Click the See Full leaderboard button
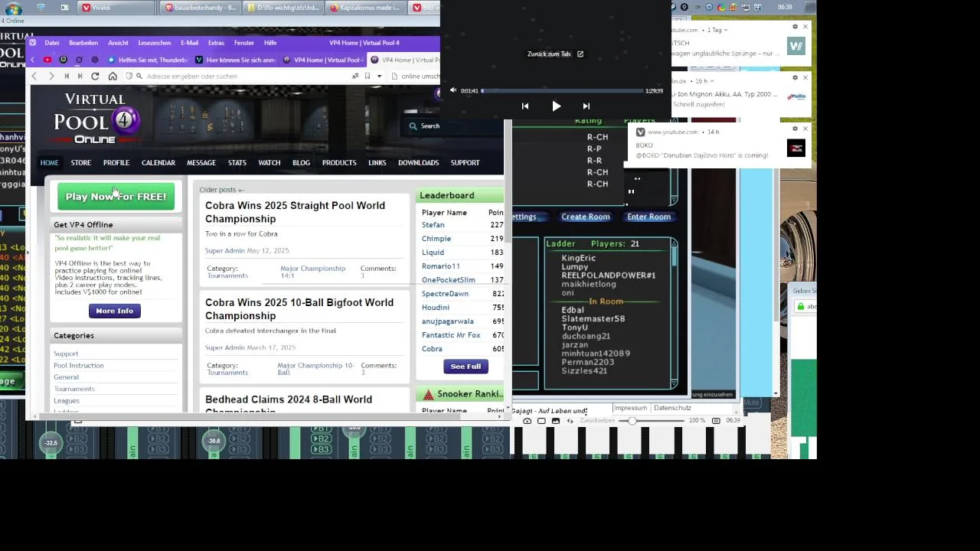Screen dimensions: 980x551 pos(465,367)
